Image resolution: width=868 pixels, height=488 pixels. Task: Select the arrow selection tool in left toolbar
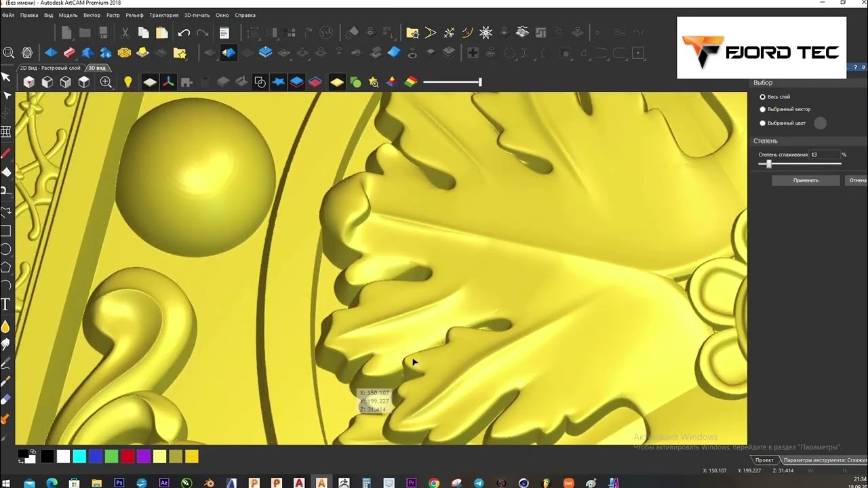point(6,76)
